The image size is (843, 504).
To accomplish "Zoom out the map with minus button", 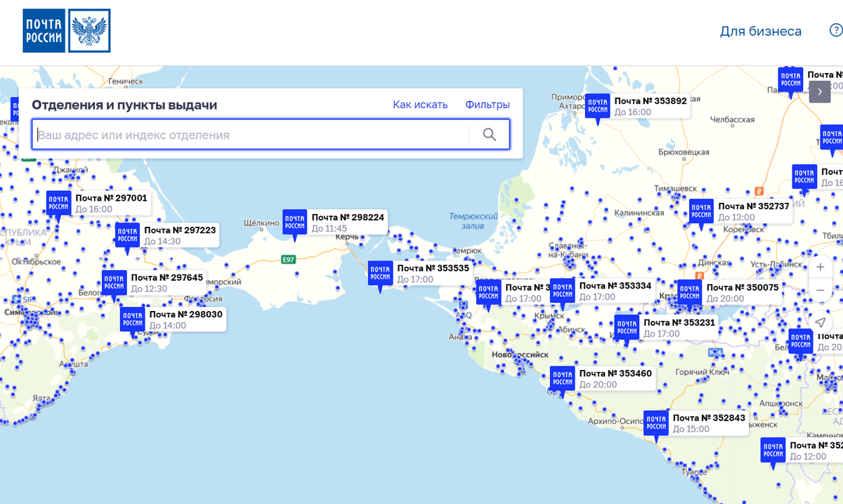I will tap(820, 290).
